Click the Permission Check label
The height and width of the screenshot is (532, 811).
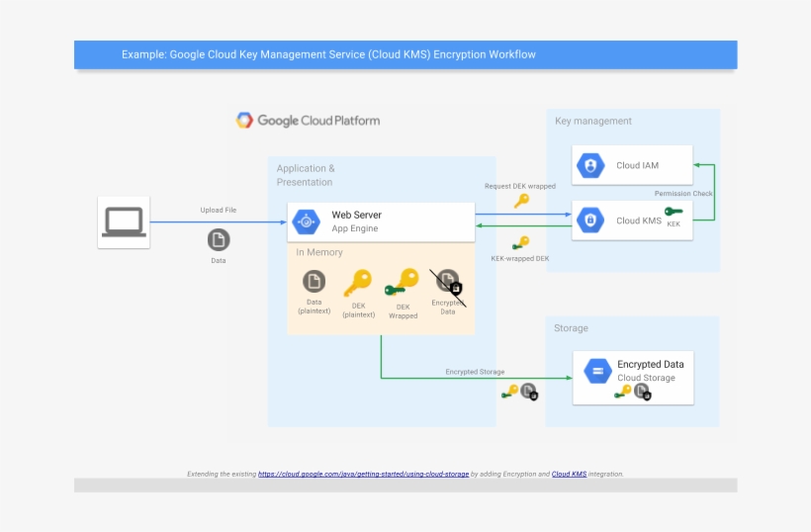(x=682, y=194)
